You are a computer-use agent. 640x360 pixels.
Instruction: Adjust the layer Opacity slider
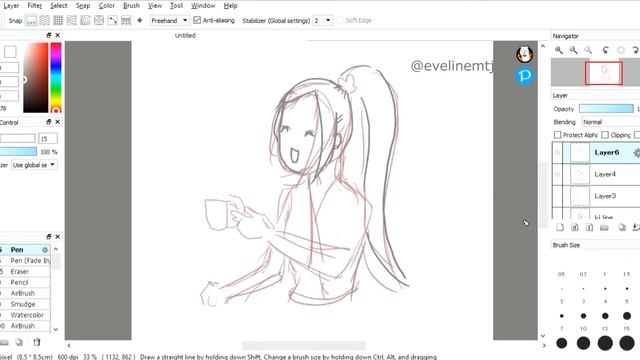point(606,109)
